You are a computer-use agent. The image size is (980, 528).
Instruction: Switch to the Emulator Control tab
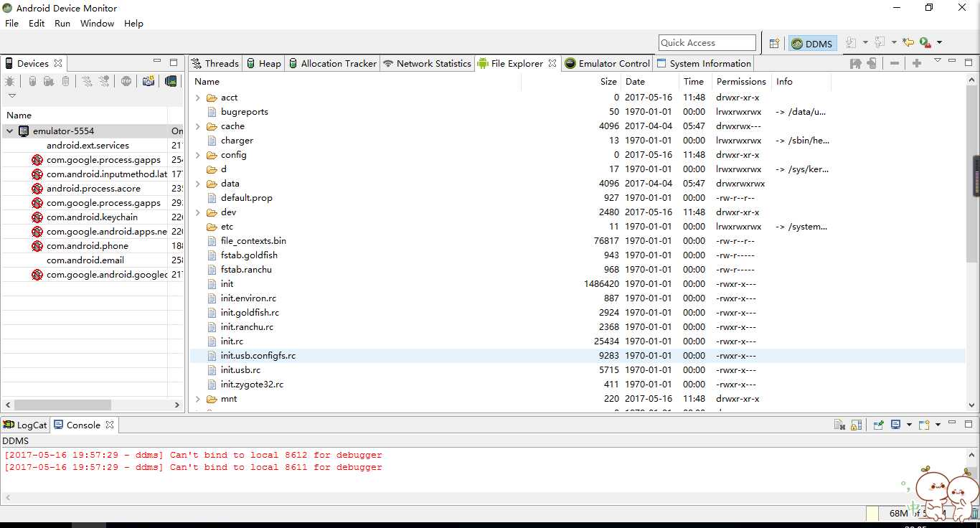[607, 63]
